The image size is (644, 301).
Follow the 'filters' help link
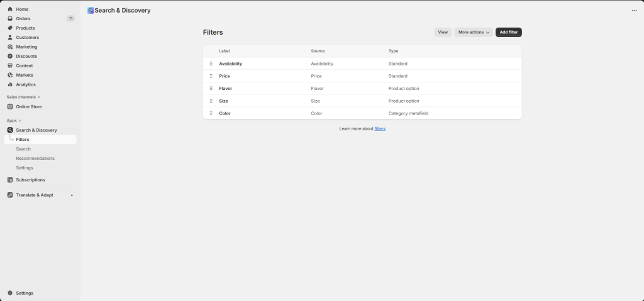tap(380, 128)
